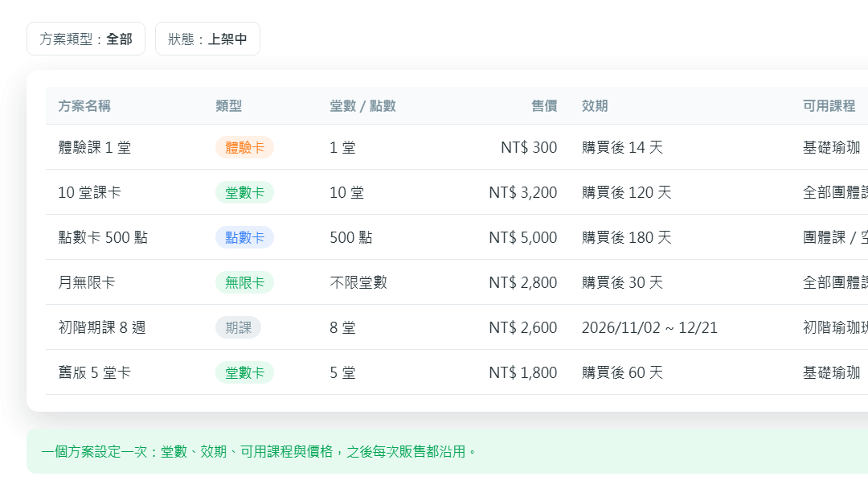Click the 效期 column header
Image resolution: width=868 pixels, height=497 pixels.
pos(595,106)
